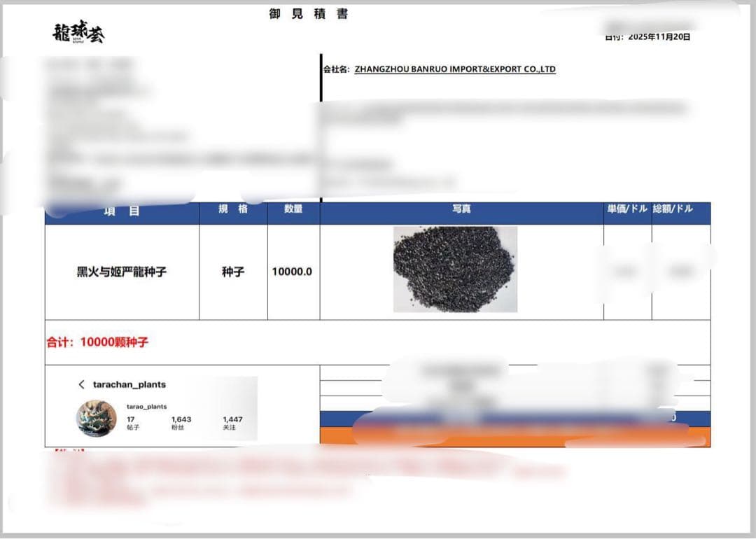The width and height of the screenshot is (756, 539).
Task: Click the 10000.0 quantity cell
Action: coord(292,272)
